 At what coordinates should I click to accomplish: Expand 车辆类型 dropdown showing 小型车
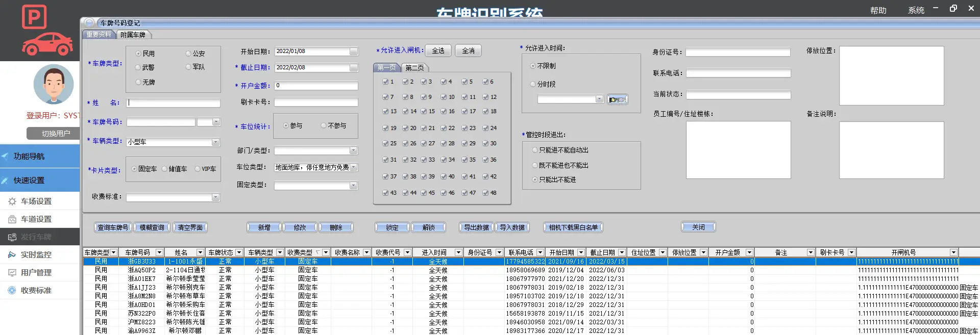(215, 142)
